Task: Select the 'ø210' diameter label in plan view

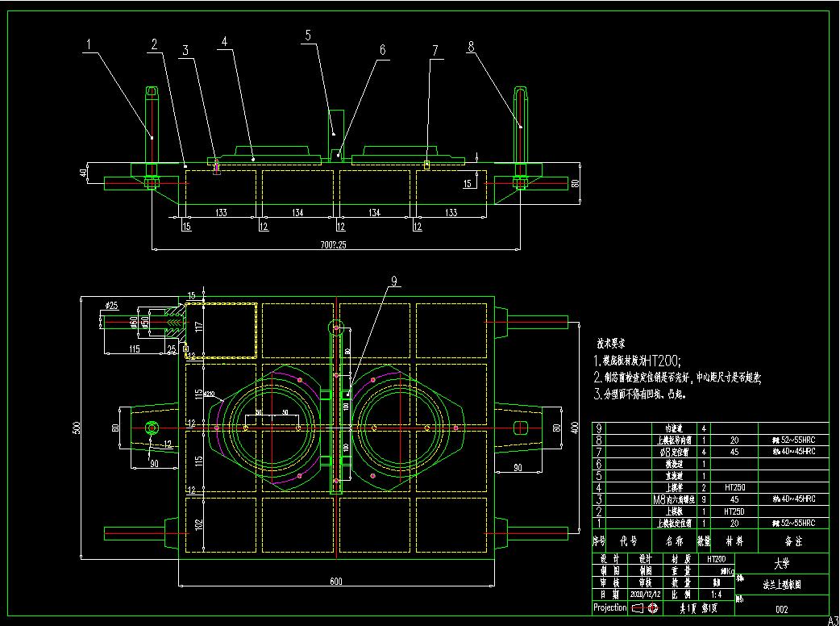Action: point(210,394)
